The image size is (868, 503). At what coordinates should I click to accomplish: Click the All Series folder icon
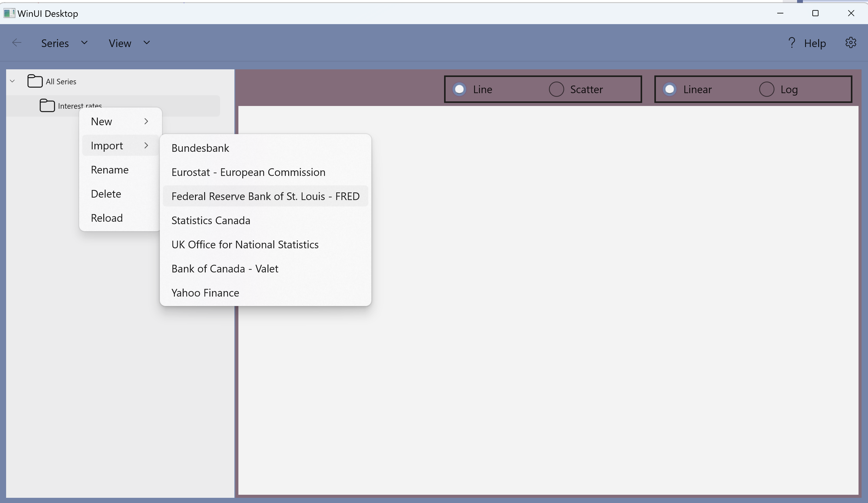(x=35, y=81)
